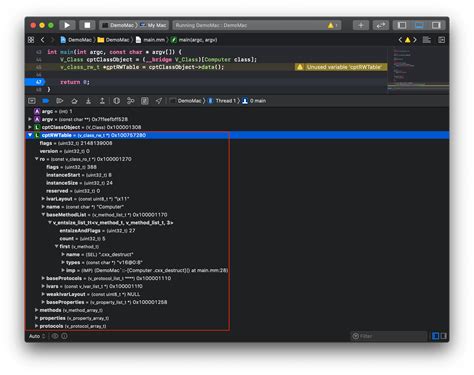474x375 pixels.
Task: Click the Unused variable 'cptRWTable' warning
Action: [341, 67]
